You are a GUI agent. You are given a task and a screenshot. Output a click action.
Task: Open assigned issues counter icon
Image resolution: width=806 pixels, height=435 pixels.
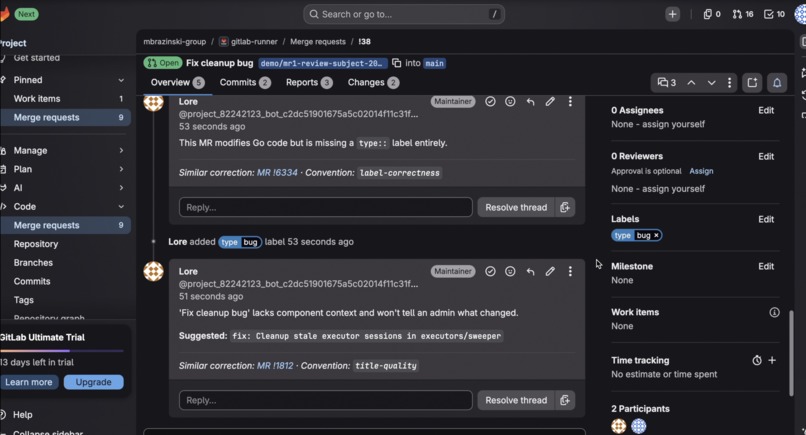tap(712, 14)
